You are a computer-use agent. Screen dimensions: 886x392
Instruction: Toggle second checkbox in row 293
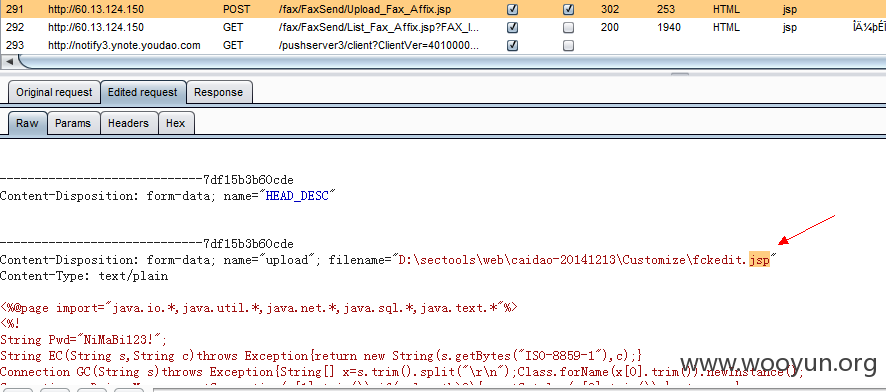point(568,45)
